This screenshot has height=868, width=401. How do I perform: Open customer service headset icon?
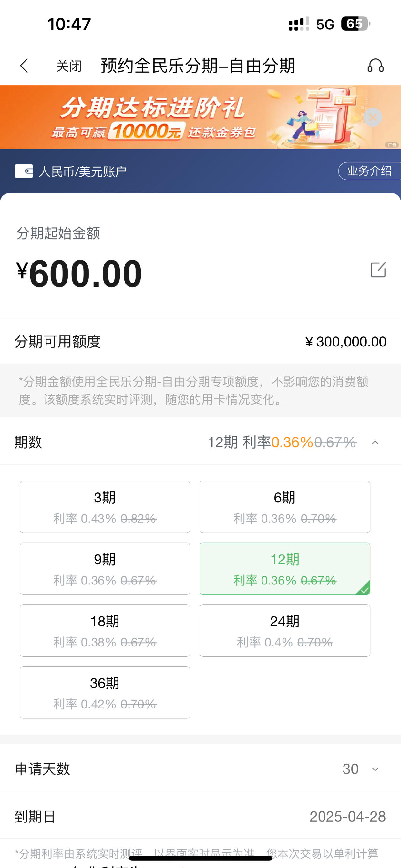click(375, 66)
